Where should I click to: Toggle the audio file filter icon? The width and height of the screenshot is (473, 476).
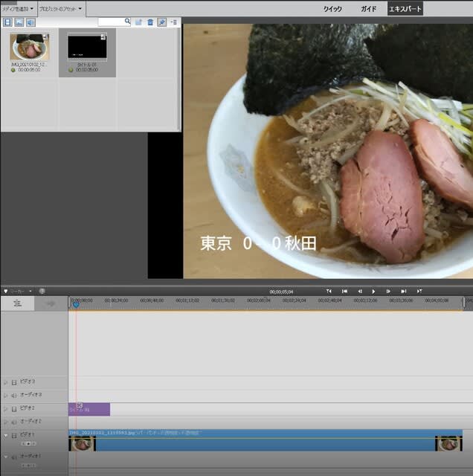(x=30, y=22)
